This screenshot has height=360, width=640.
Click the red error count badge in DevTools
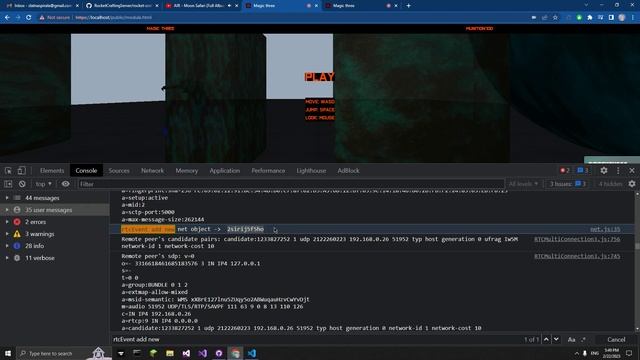pyautogui.click(x=564, y=171)
